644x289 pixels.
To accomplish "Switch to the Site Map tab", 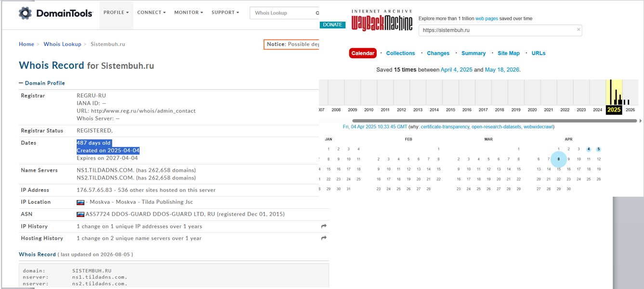I will click(x=509, y=53).
